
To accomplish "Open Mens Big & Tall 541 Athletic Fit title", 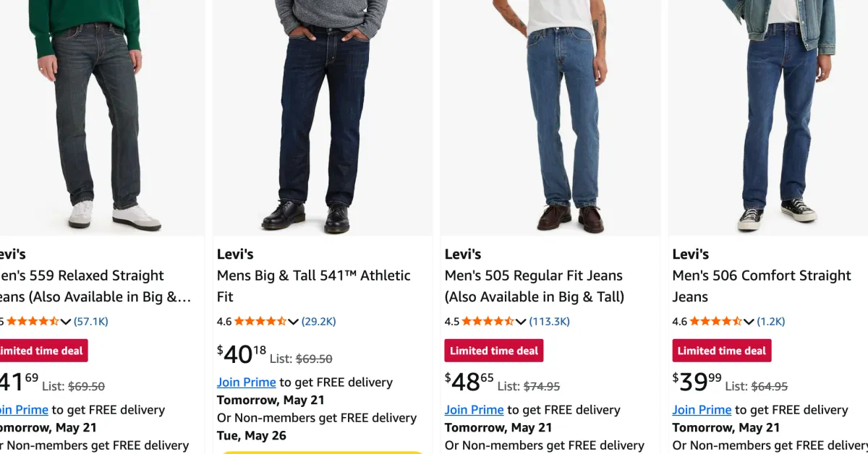I will pos(314,286).
